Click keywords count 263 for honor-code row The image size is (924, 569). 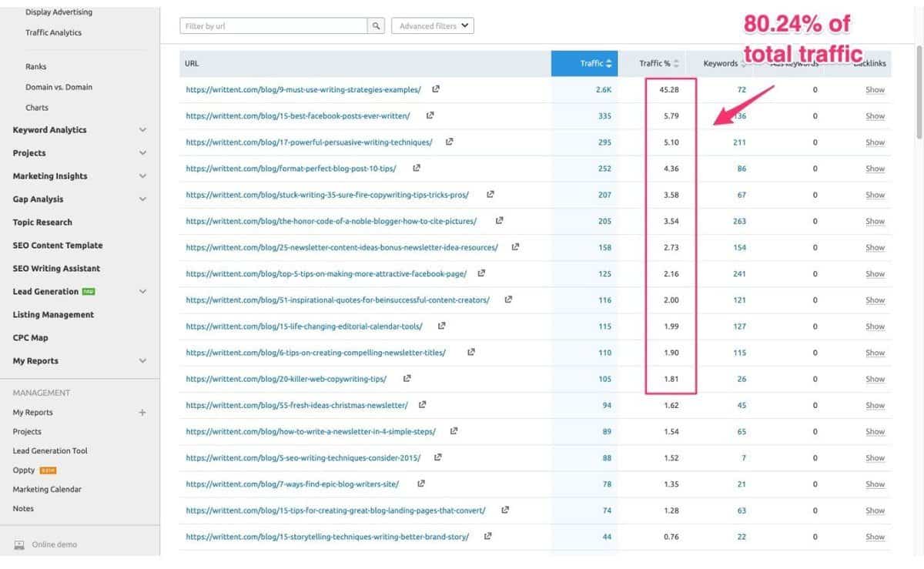pyautogui.click(x=740, y=221)
